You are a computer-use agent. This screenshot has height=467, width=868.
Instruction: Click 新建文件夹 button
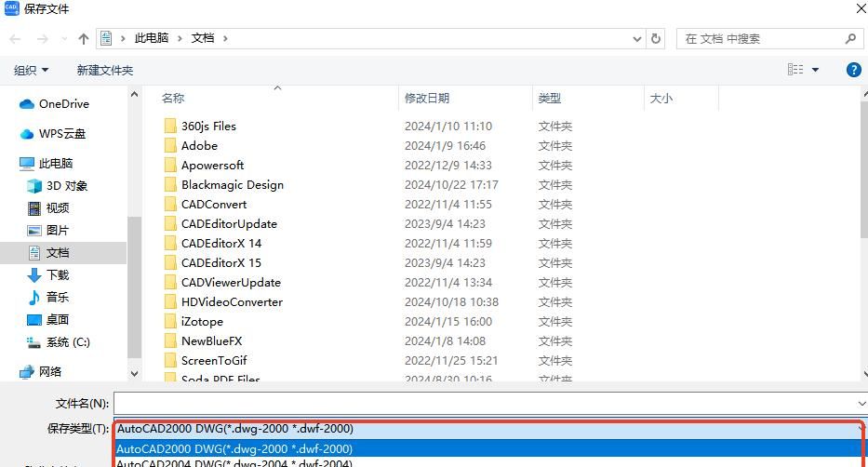(104, 71)
